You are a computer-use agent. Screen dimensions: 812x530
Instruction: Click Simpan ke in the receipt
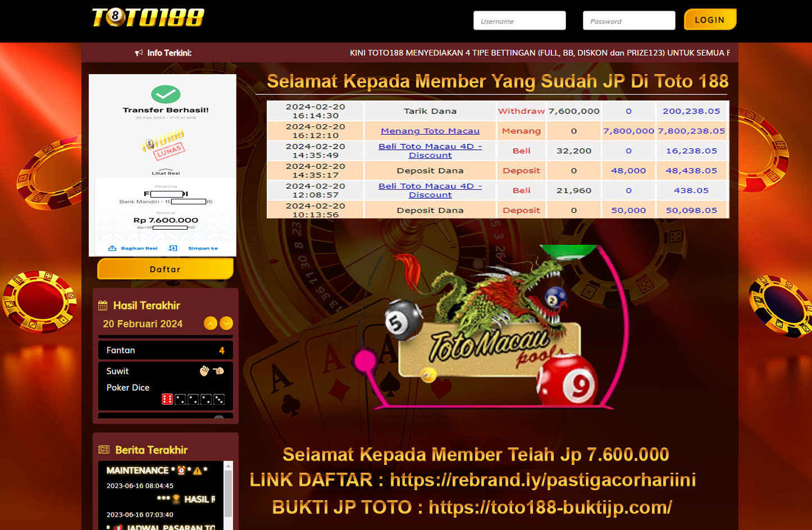coord(203,248)
